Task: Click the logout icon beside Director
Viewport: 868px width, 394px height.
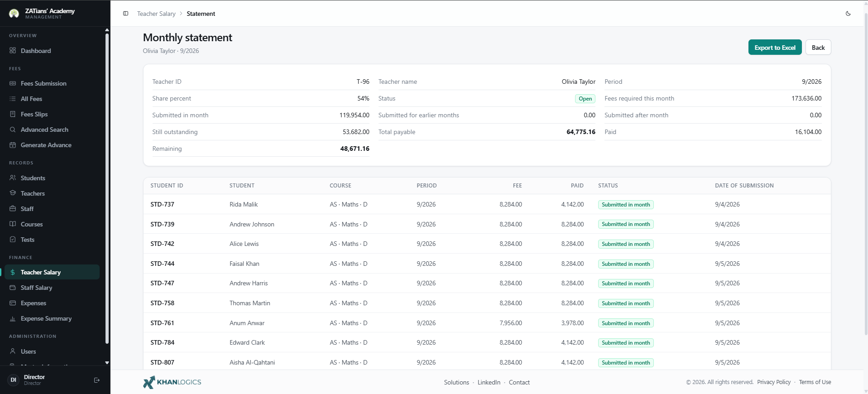Action: click(96, 380)
